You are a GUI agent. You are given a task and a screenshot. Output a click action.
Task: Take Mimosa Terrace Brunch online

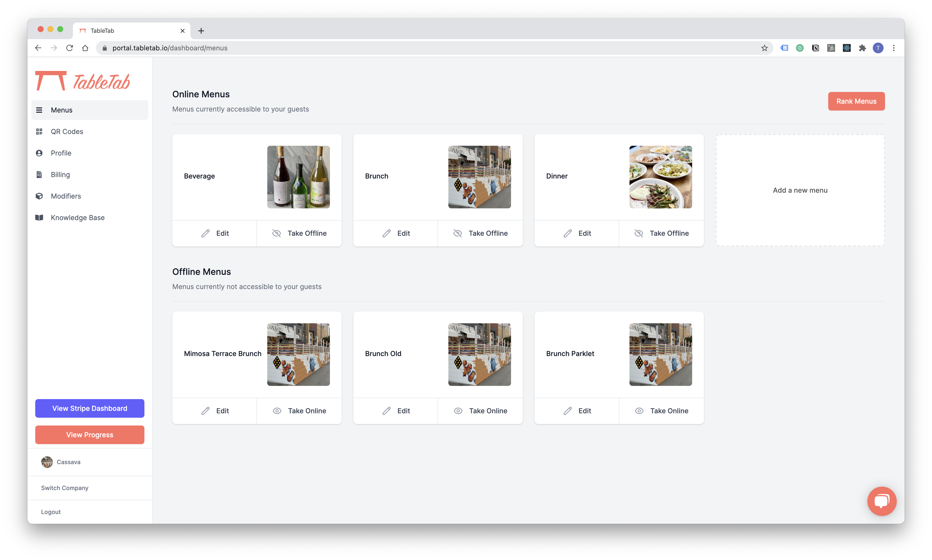(299, 411)
